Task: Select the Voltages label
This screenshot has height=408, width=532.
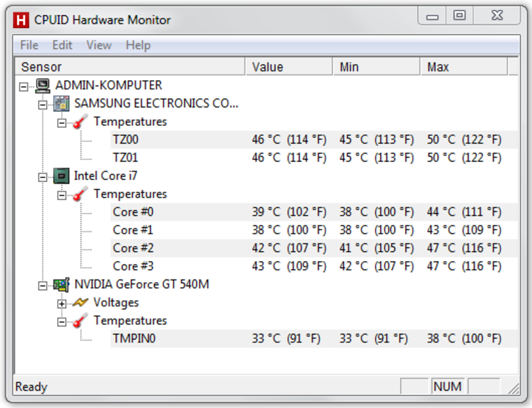Action: click(x=116, y=303)
